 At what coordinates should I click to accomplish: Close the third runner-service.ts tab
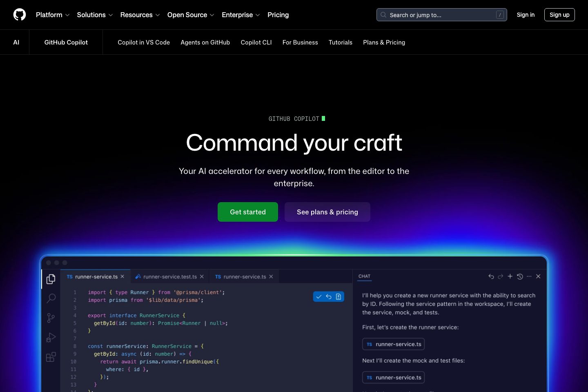coord(271,276)
